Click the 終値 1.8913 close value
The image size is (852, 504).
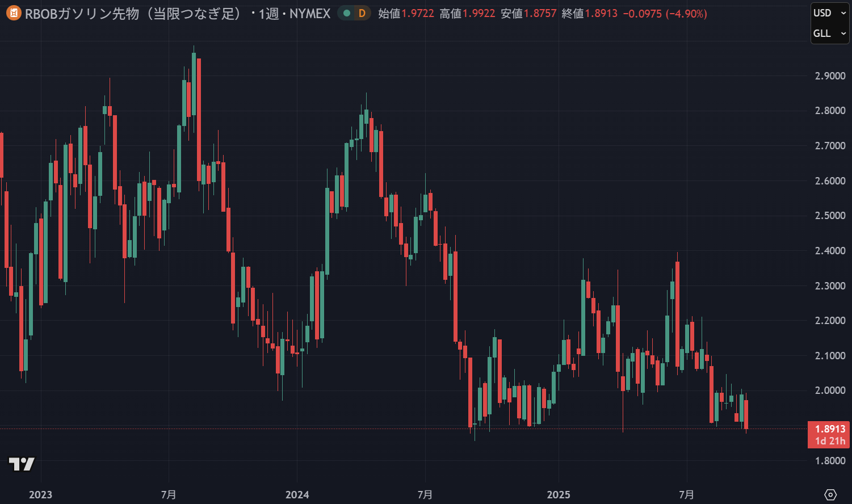[601, 13]
